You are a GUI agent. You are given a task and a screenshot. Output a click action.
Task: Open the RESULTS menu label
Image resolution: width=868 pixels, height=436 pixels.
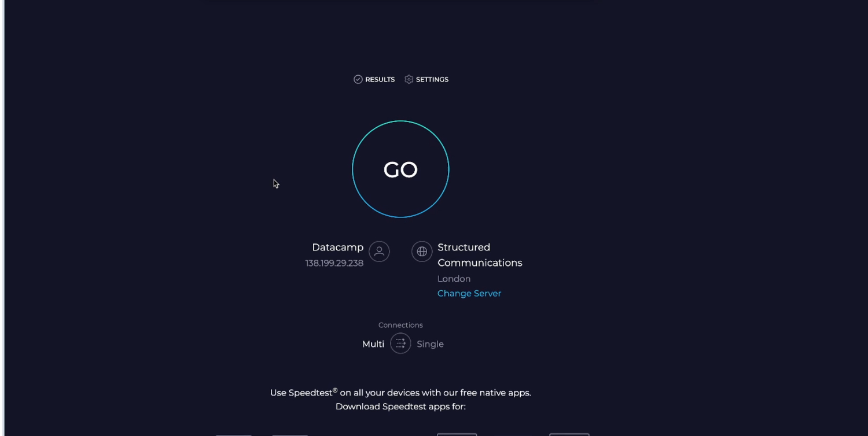pos(380,80)
